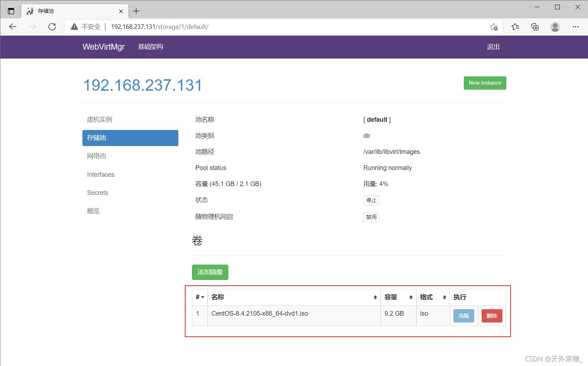Open the Collections icon
Screen dimensions: 588x366
[x=535, y=27]
